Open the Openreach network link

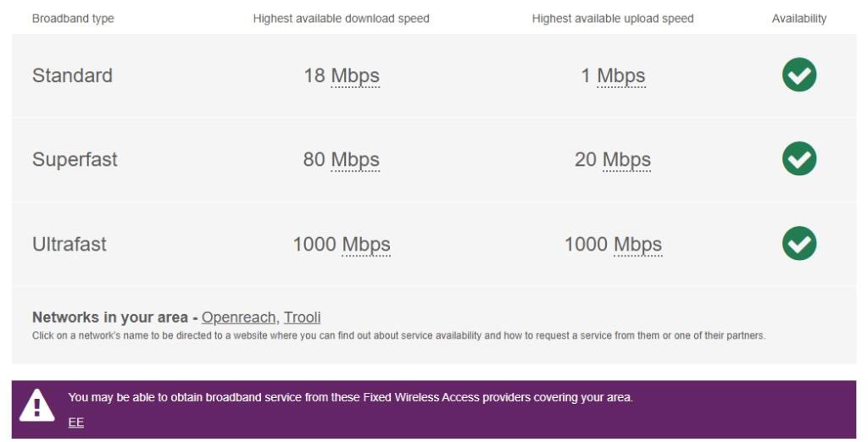(238, 317)
